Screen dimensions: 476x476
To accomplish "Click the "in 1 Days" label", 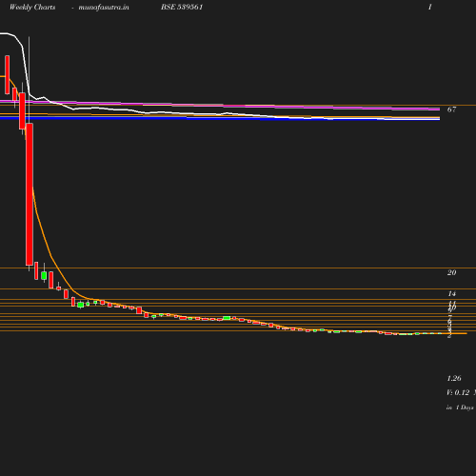I will point(460,407).
